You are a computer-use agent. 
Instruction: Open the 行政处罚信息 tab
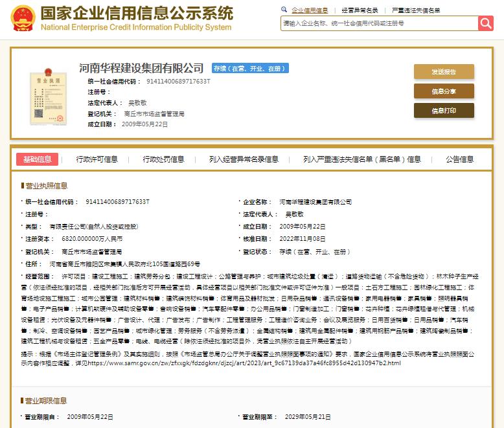pyautogui.click(x=163, y=159)
